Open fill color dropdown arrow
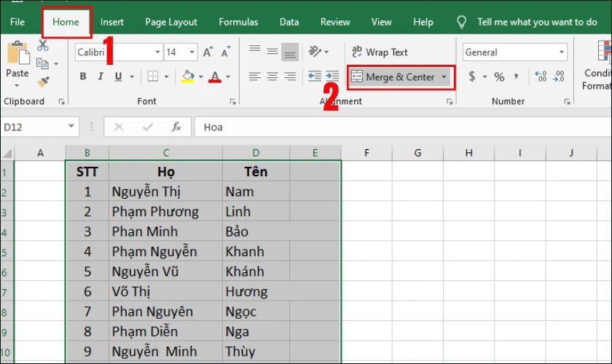The height and width of the screenshot is (364, 612). [x=200, y=76]
